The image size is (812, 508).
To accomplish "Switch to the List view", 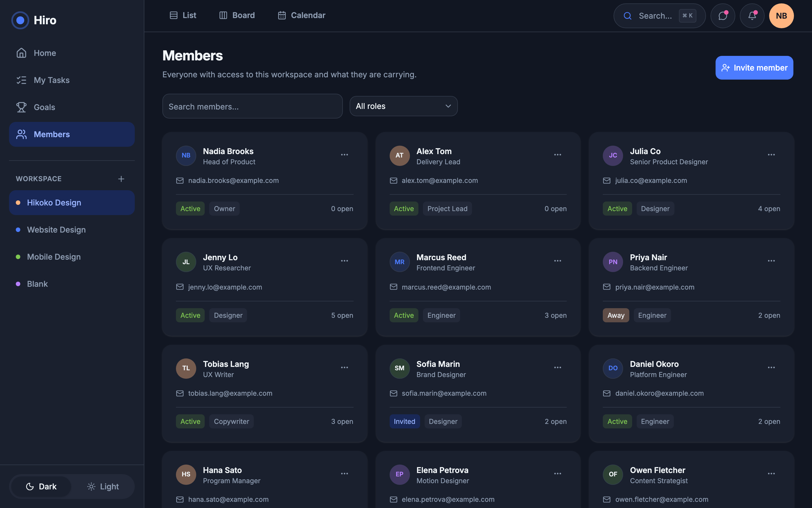I will [x=183, y=16].
